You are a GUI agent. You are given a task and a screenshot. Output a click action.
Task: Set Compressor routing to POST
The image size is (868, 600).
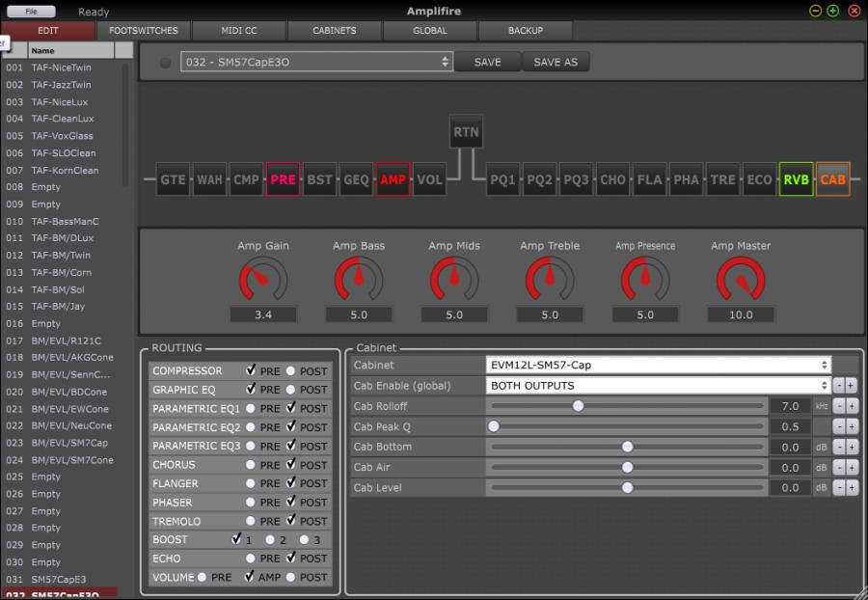click(x=290, y=371)
